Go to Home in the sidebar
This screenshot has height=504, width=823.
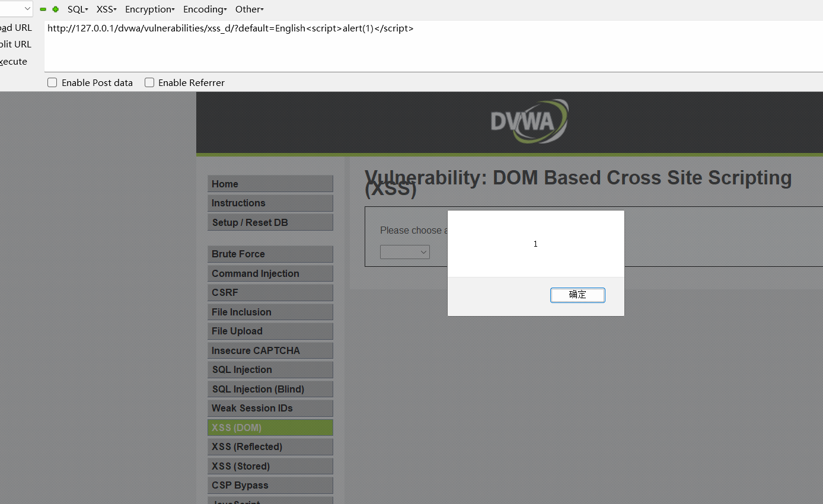tap(270, 184)
